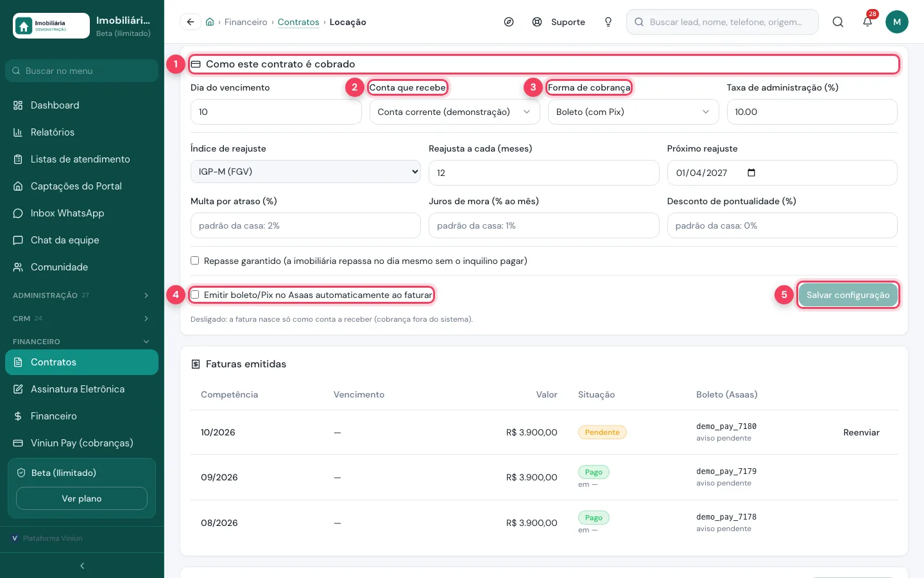Screen dimensions: 924x578
Task: Open Captações do Portal
Action: [81, 186]
